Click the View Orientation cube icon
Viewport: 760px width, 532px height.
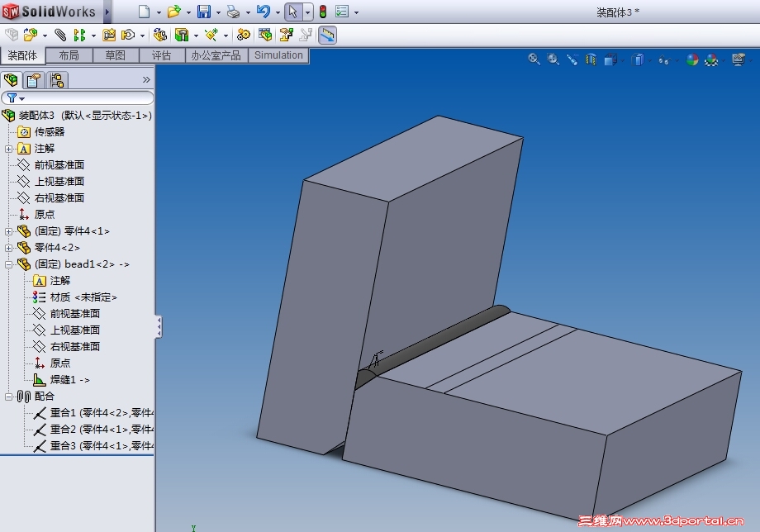pos(610,59)
